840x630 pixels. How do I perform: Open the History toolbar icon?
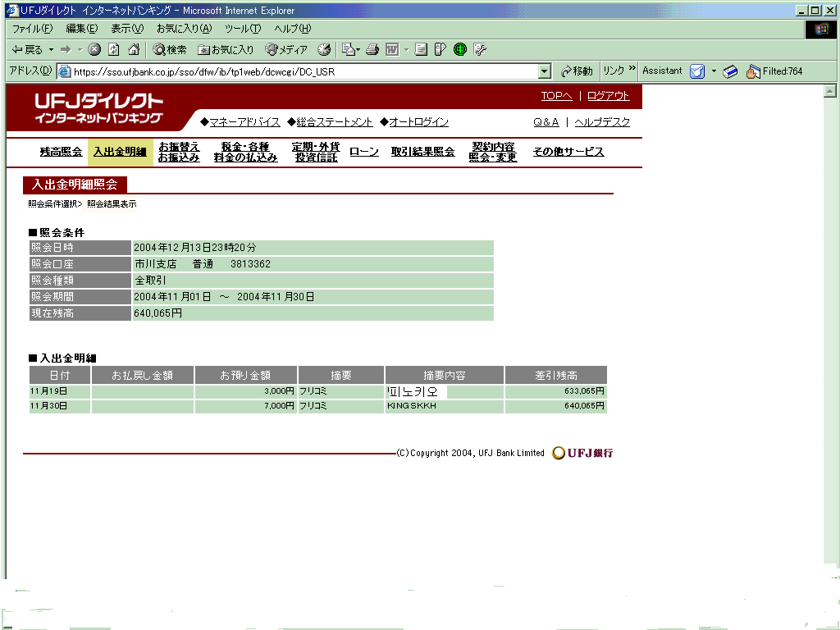click(x=324, y=50)
